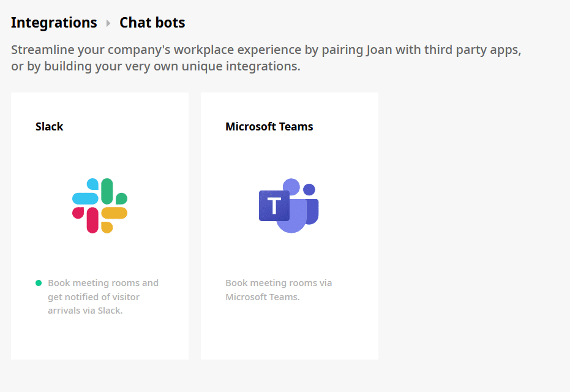
Task: Click the Slack visitor arrivals description text
Action: pos(103,296)
